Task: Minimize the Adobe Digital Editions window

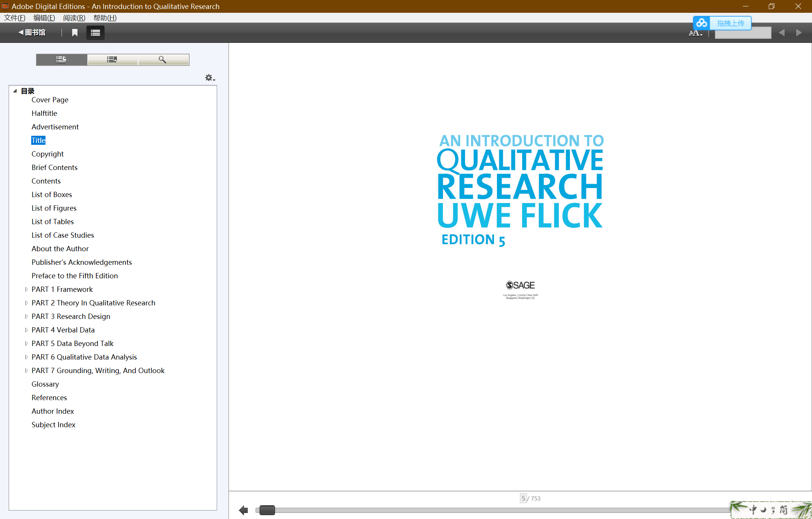Action: point(745,6)
